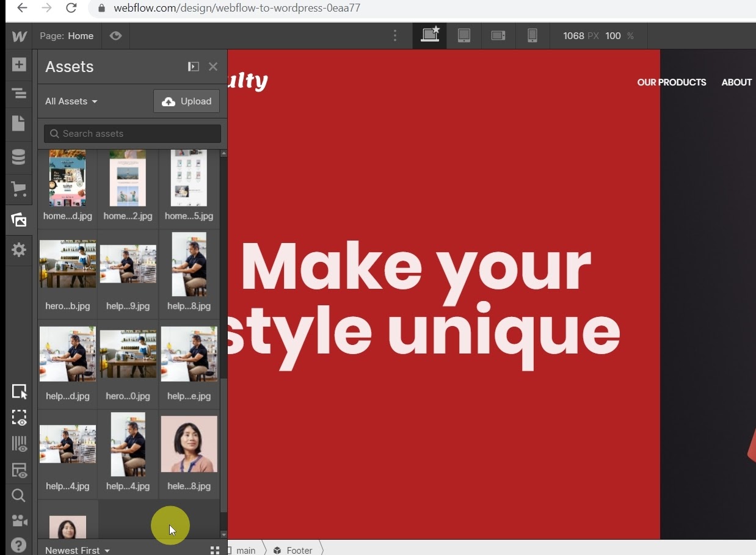Switch assets to grid view icon
Image resolution: width=756 pixels, height=555 pixels.
coord(214,550)
